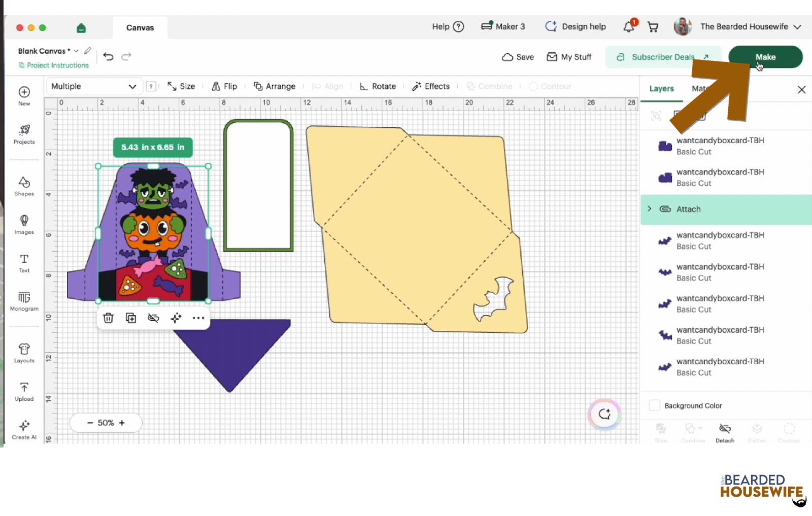The width and height of the screenshot is (812, 516).
Task: Click the New project icon in sidebar
Action: (x=24, y=95)
